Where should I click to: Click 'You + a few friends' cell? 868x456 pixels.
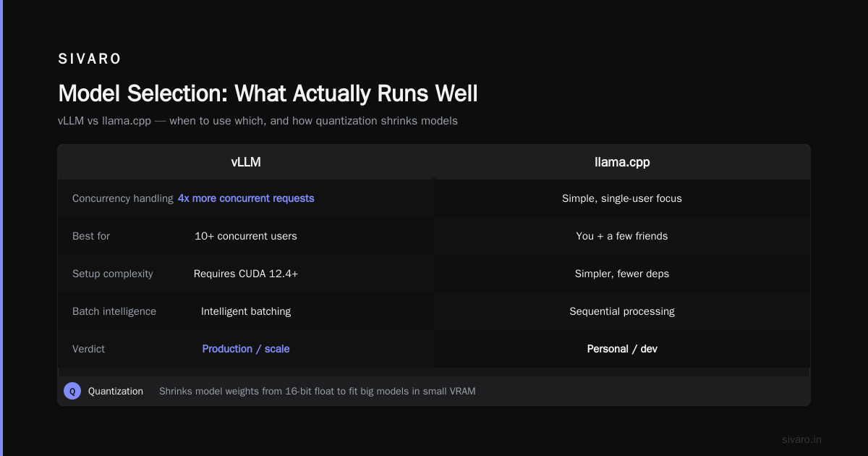622,236
